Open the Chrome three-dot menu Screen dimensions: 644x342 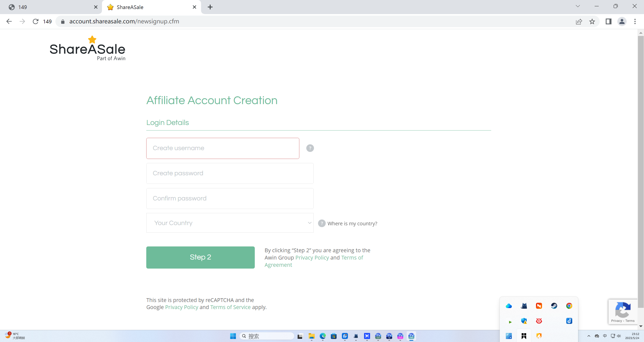(635, 22)
